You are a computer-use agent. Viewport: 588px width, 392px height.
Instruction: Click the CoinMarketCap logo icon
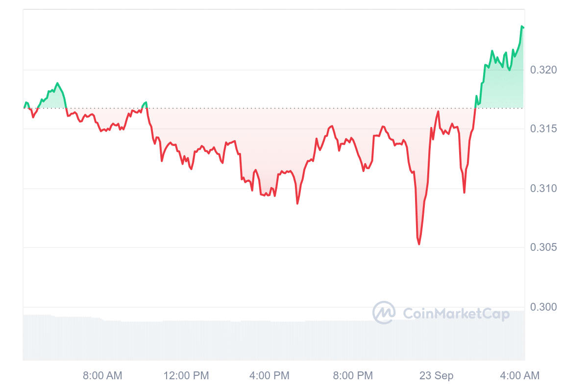pos(384,313)
